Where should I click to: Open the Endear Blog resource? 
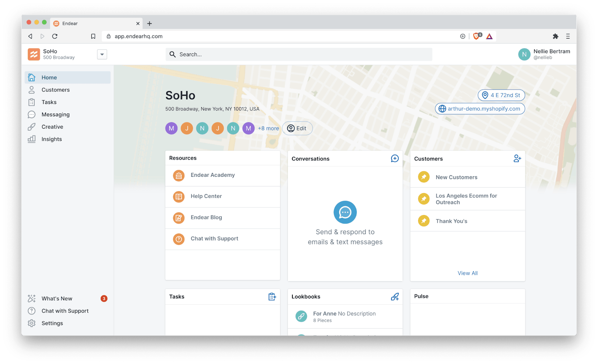(223, 218)
